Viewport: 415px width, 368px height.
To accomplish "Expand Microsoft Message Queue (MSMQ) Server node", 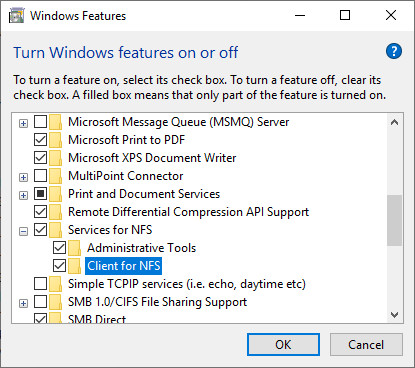I will pos(23,124).
